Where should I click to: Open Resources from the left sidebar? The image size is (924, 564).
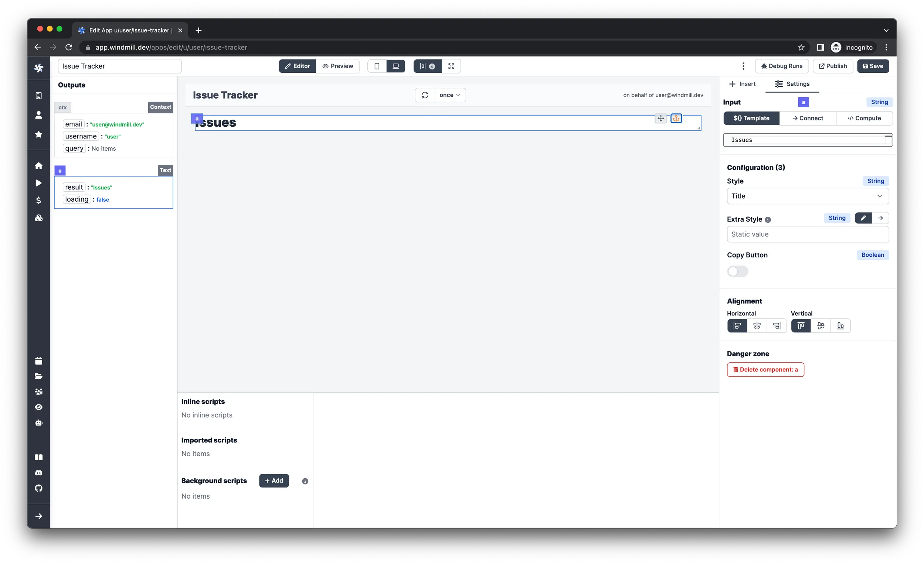39,218
